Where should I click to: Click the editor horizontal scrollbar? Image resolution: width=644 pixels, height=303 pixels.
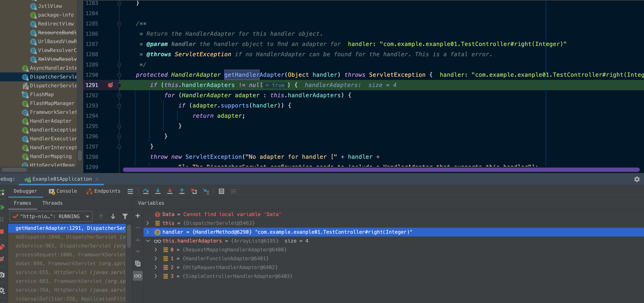tap(381, 170)
